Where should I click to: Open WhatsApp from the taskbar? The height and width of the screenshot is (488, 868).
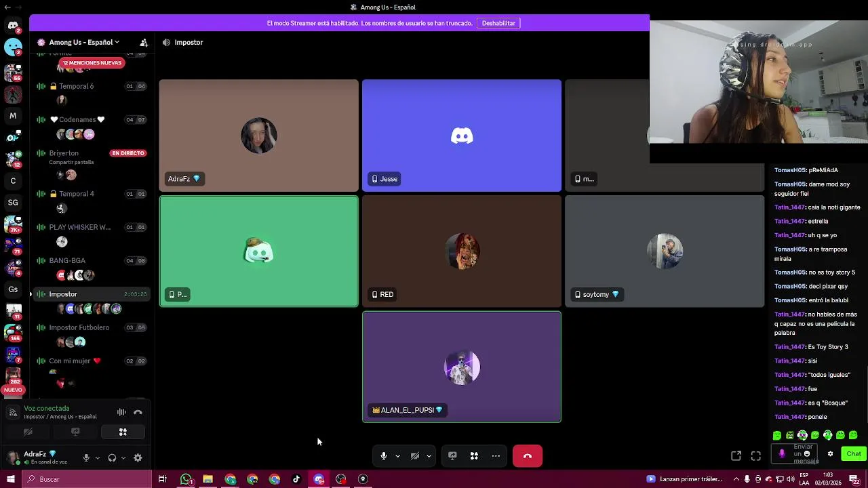pos(186,479)
